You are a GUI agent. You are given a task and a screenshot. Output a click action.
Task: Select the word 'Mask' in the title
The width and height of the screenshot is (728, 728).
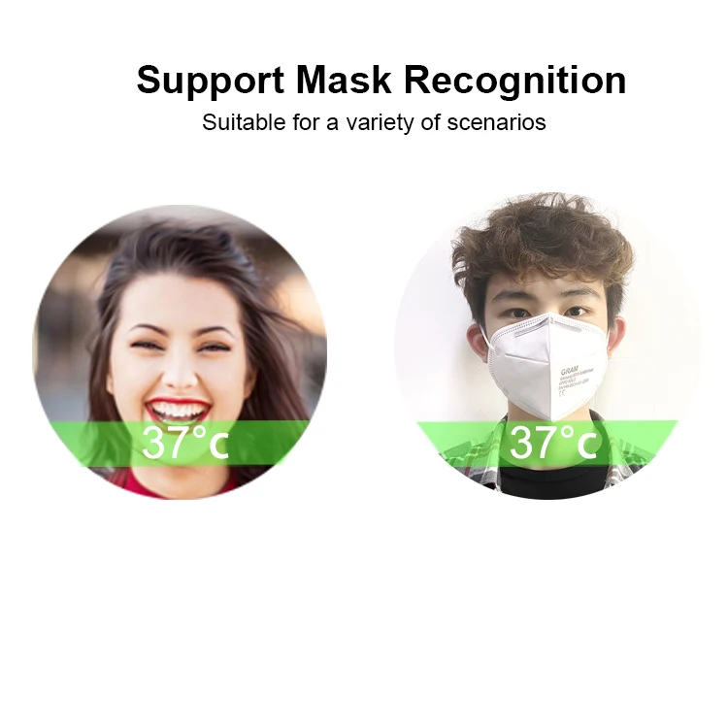point(344,81)
